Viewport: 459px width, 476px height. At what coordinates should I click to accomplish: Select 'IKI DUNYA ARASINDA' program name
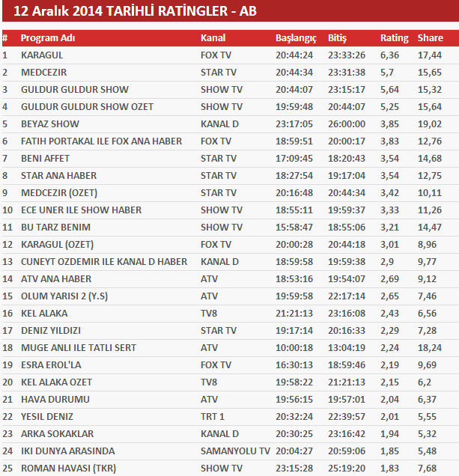67,451
